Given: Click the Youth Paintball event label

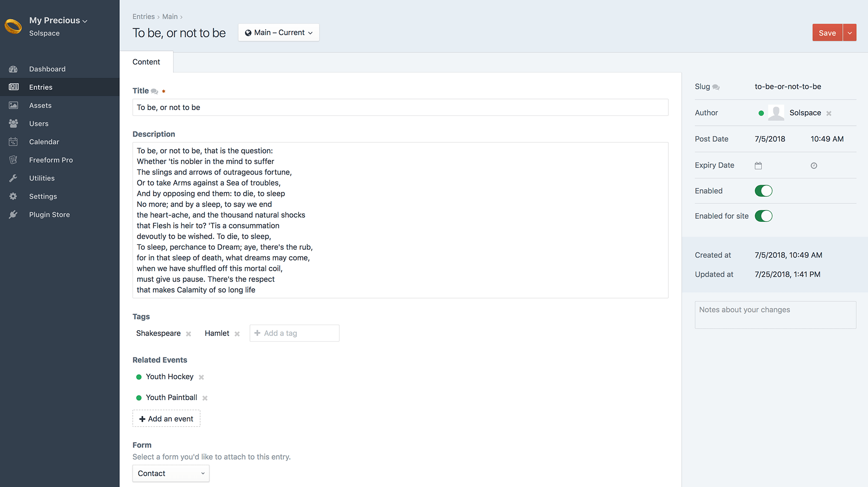Looking at the screenshot, I should coord(171,398).
